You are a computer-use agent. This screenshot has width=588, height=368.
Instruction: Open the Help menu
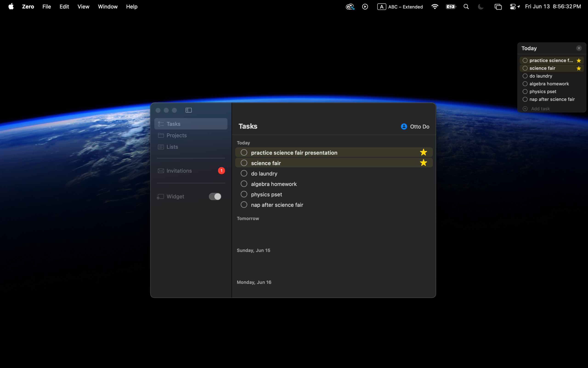coord(132,7)
